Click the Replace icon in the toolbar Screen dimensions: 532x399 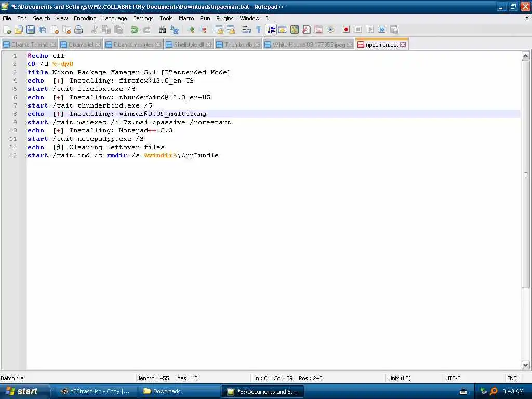pyautogui.click(x=175, y=30)
